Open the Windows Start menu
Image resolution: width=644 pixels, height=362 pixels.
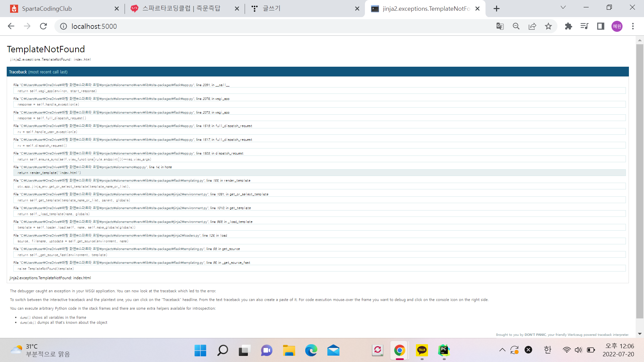(200, 351)
